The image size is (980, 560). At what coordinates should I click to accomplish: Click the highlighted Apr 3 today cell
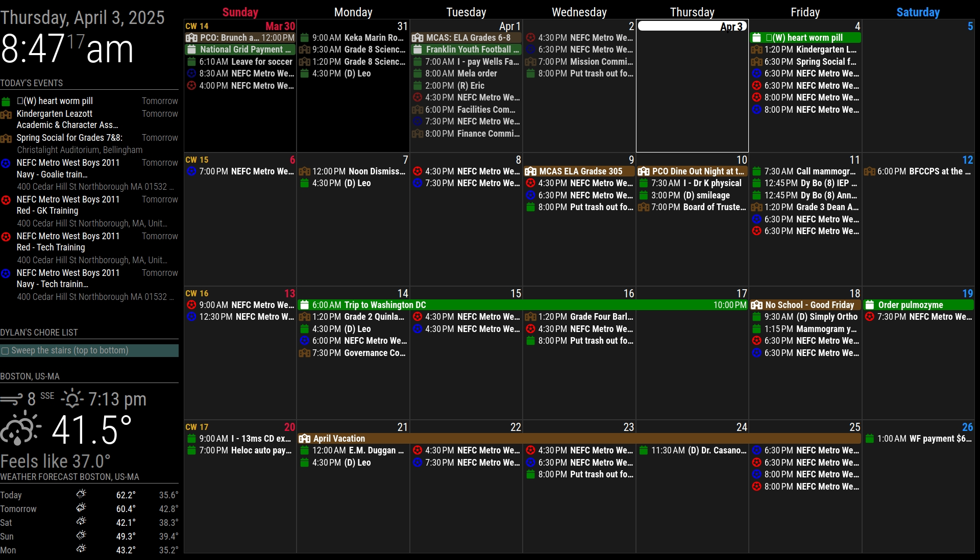(x=692, y=87)
